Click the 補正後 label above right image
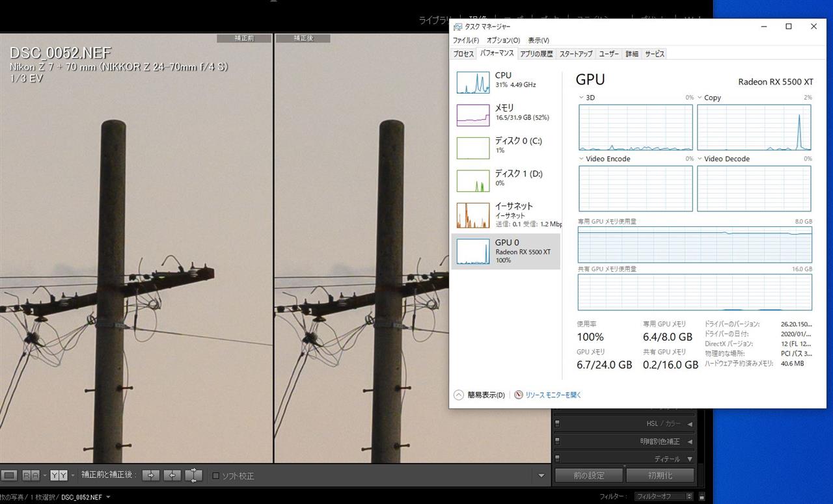The image size is (833, 504). click(303, 38)
